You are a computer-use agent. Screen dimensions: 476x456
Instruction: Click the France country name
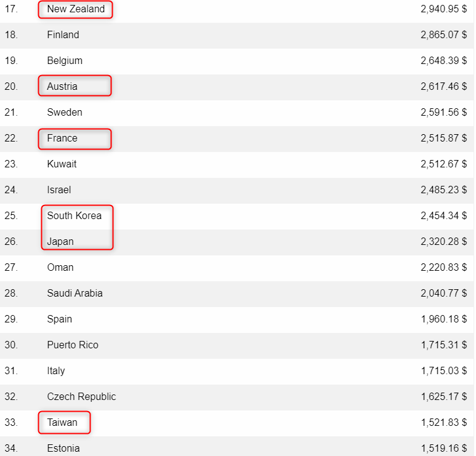pyautogui.click(x=62, y=138)
